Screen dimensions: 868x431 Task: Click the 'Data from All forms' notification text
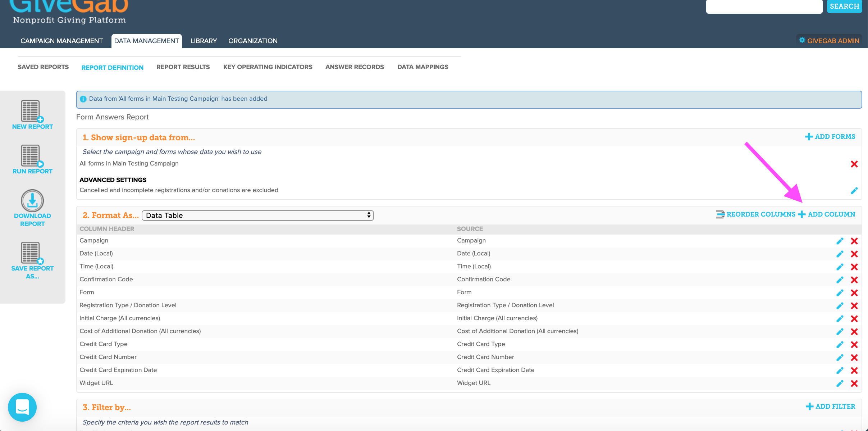pos(178,99)
